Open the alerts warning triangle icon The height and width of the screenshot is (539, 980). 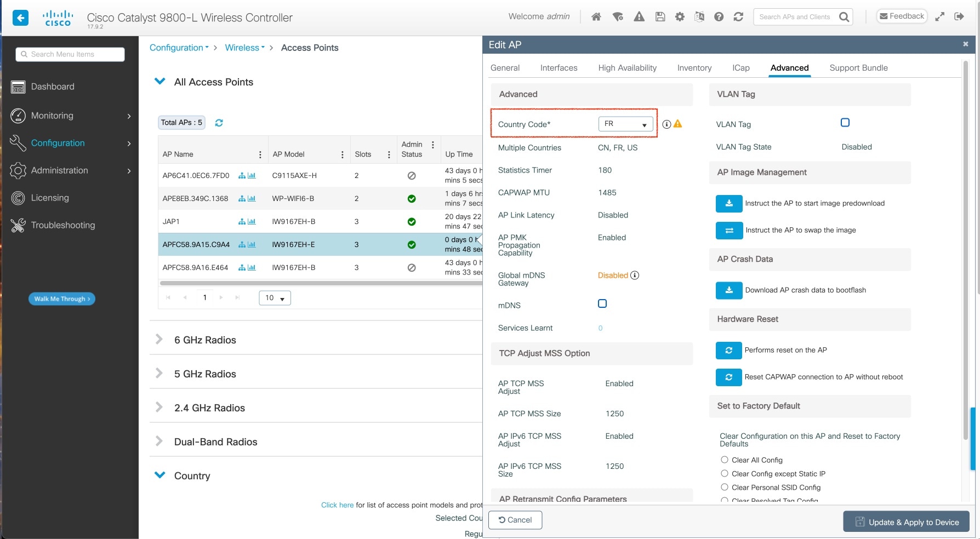pyautogui.click(x=639, y=17)
